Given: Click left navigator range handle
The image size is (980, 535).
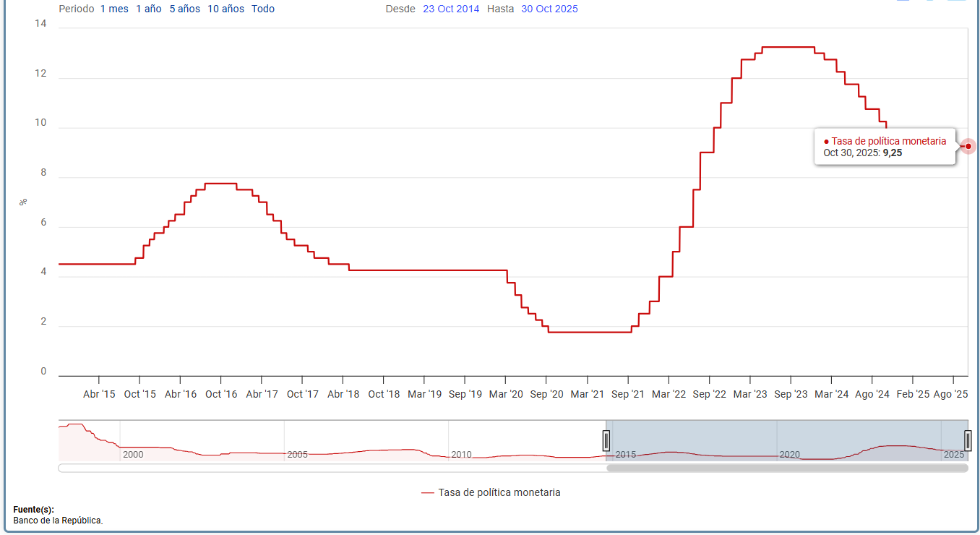Looking at the screenshot, I should pos(606,440).
